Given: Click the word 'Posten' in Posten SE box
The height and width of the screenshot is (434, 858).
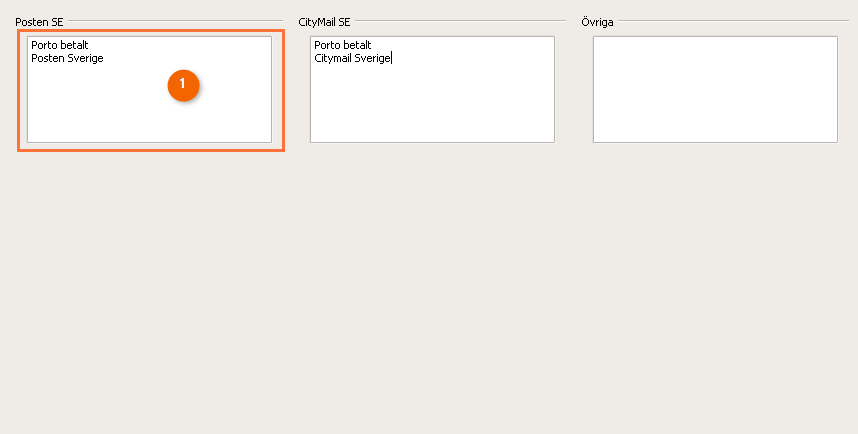Looking at the screenshot, I should [47, 58].
